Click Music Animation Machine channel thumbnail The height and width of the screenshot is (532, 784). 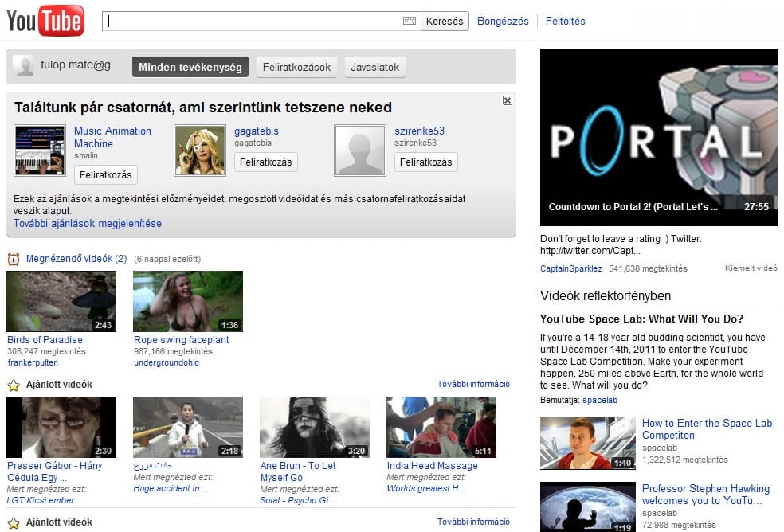click(x=40, y=151)
